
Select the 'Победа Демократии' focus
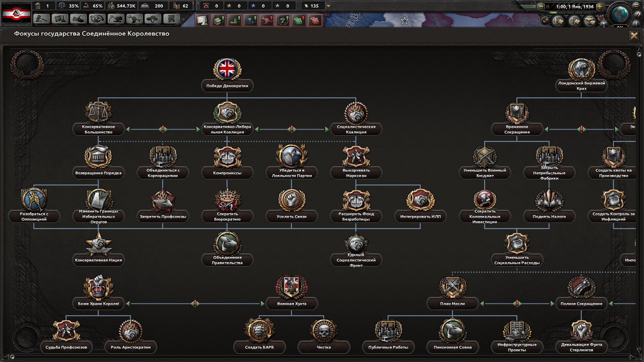click(x=227, y=86)
